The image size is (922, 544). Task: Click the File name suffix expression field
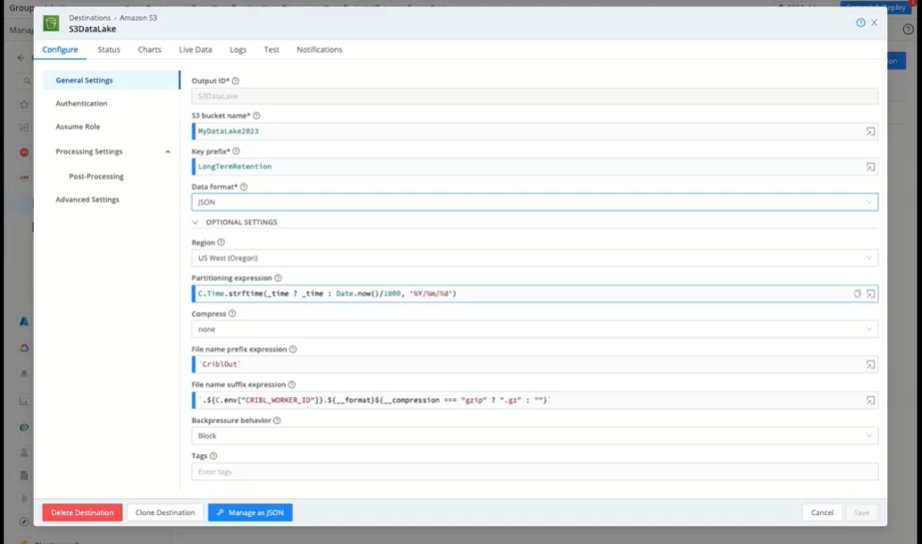coord(535,401)
